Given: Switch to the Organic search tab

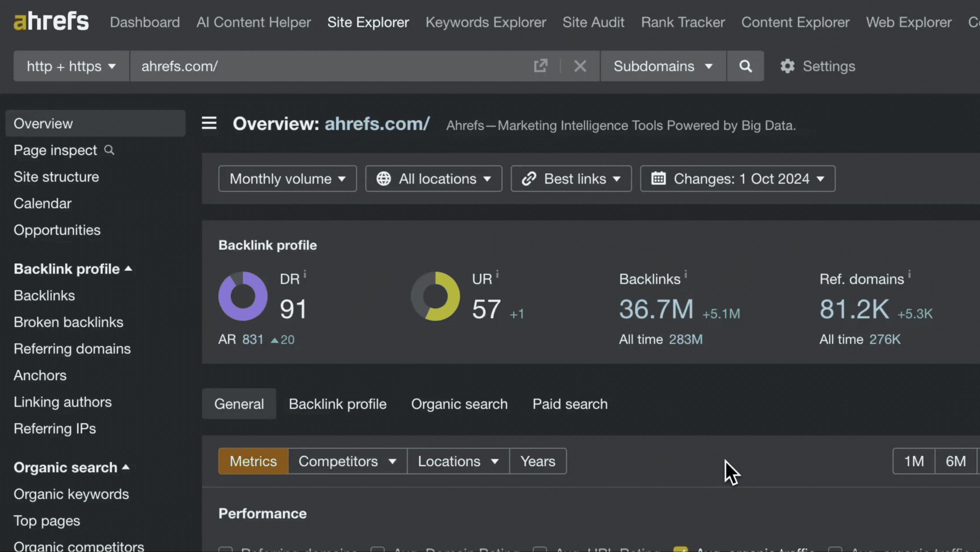Looking at the screenshot, I should 459,404.
